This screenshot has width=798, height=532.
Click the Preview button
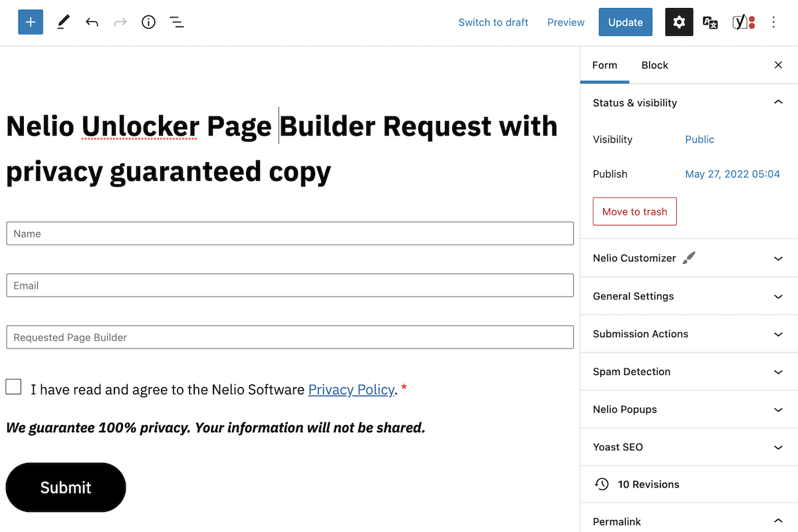[x=566, y=22]
